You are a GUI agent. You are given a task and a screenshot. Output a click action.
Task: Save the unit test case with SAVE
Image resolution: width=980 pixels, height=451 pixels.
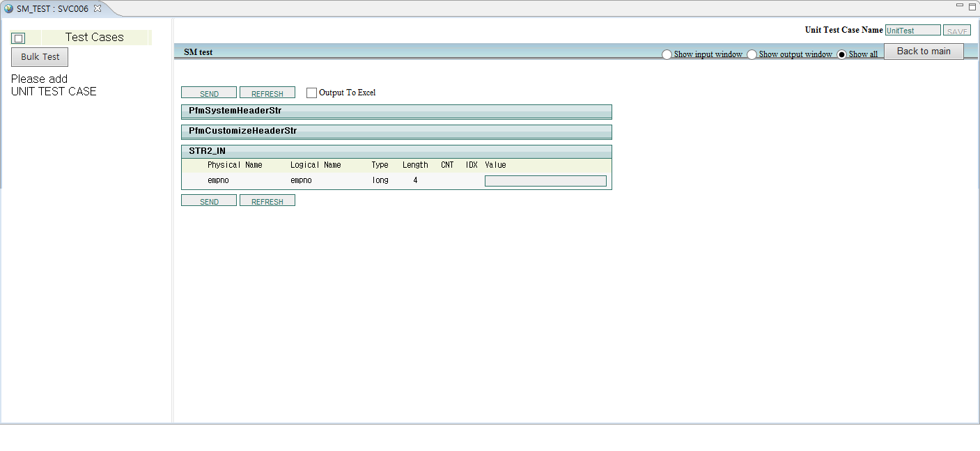(x=956, y=30)
